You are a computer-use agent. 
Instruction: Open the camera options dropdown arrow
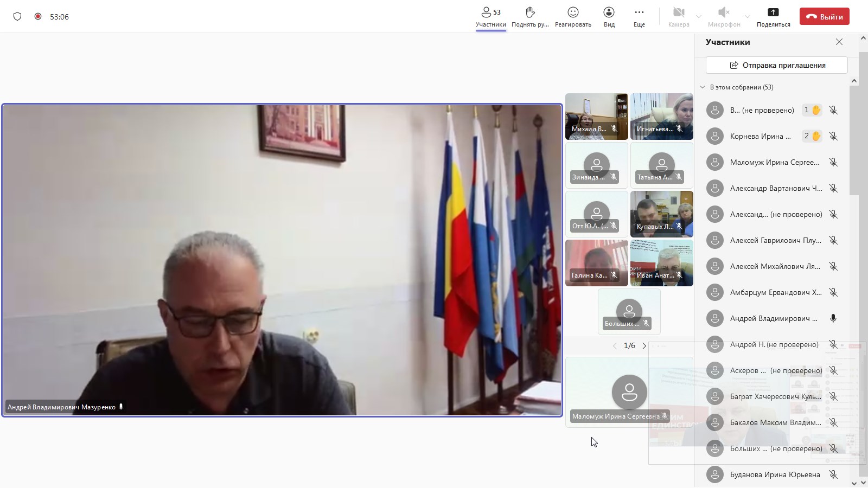click(x=699, y=17)
